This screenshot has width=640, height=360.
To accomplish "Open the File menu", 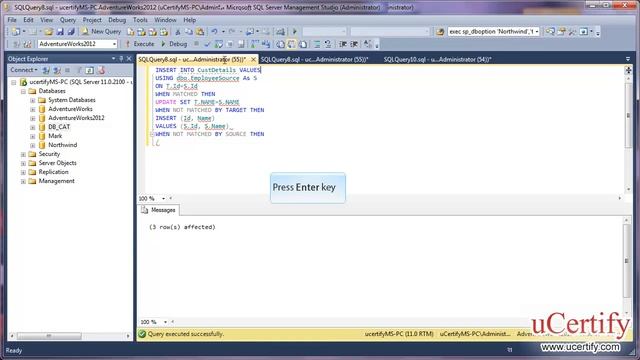I will tap(12, 20).
